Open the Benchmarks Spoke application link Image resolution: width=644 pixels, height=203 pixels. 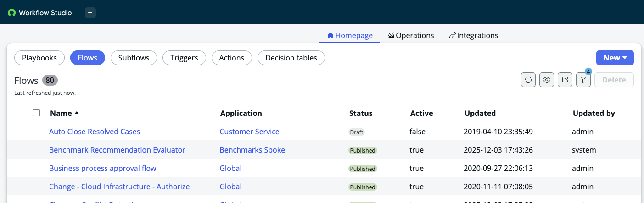coord(252,150)
